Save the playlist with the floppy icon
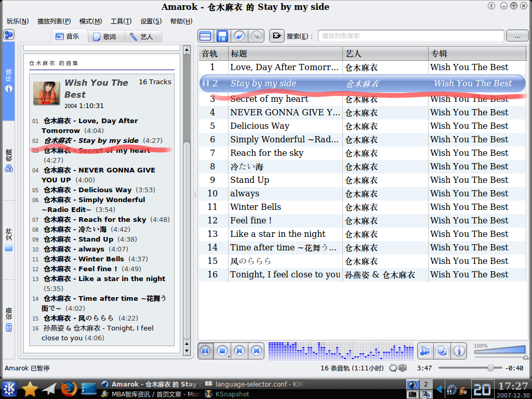Viewport: 532px width, 399px height. 222,36
